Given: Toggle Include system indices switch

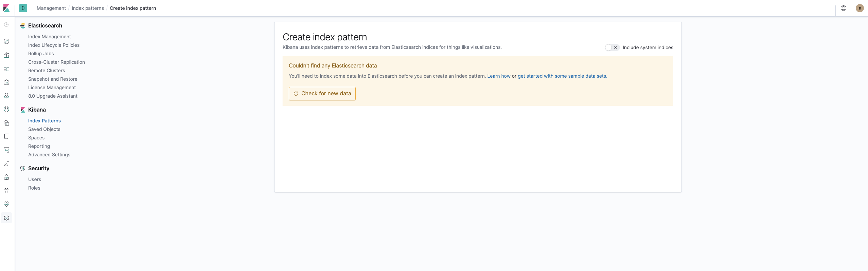Looking at the screenshot, I should click(612, 47).
